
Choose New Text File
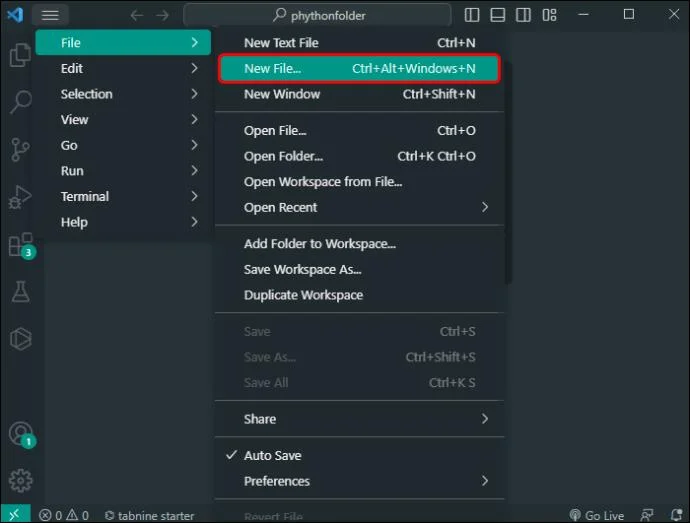[x=359, y=43]
